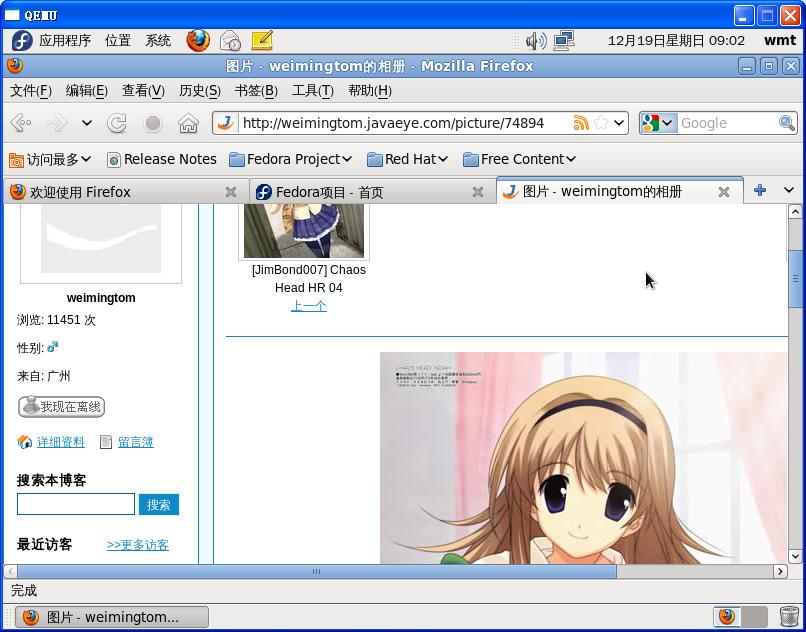The image size is (806, 632).
Task: Go back with the back arrow button
Action: point(21,123)
